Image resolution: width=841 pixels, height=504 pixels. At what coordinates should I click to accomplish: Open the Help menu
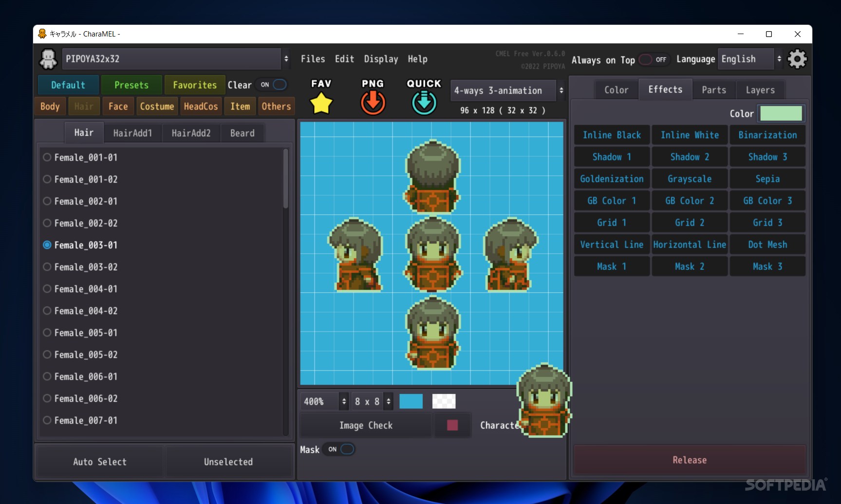click(x=417, y=59)
